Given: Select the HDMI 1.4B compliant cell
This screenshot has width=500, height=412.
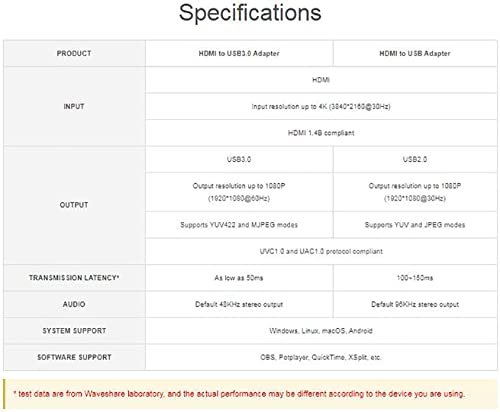Looking at the screenshot, I should coord(321,133).
